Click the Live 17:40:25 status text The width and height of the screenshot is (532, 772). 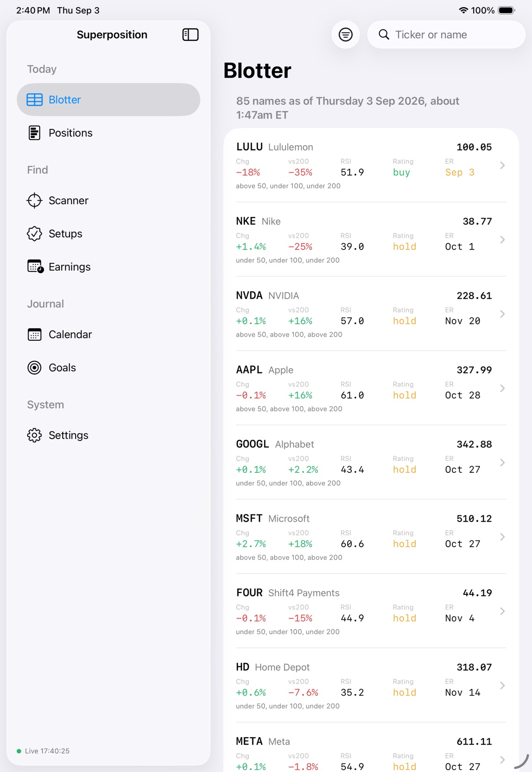coord(47,751)
